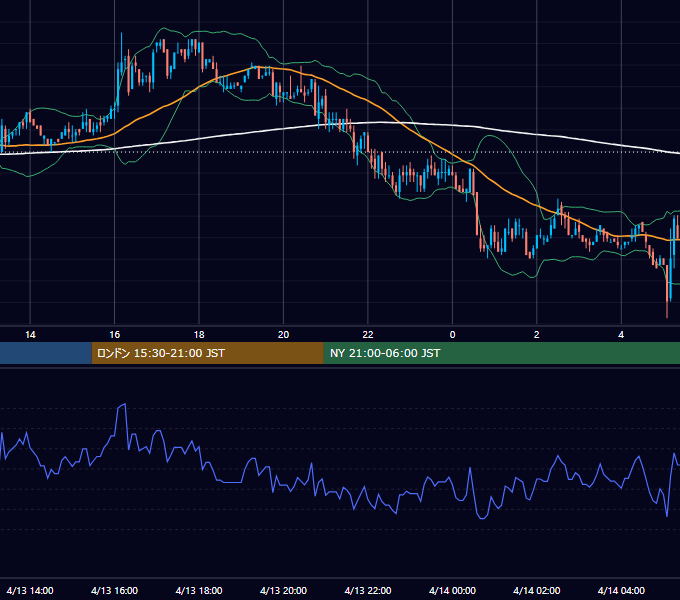
Task: Click the long-wick candle low near 5:00
Action: coord(667,316)
